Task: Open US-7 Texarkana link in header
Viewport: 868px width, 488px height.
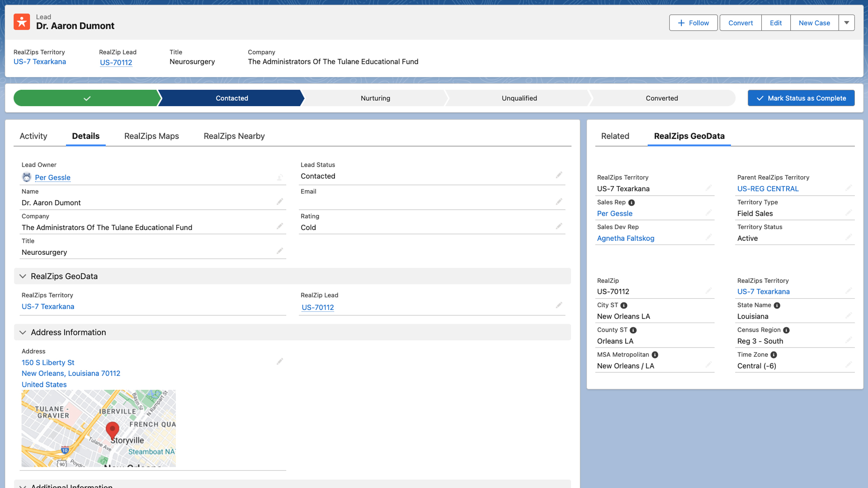Action: [x=40, y=61]
